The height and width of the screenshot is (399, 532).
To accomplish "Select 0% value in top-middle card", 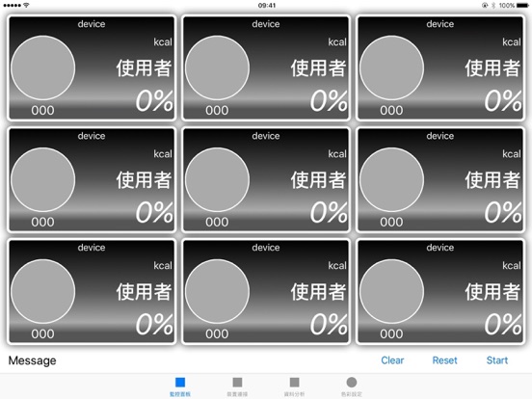I will [x=329, y=101].
